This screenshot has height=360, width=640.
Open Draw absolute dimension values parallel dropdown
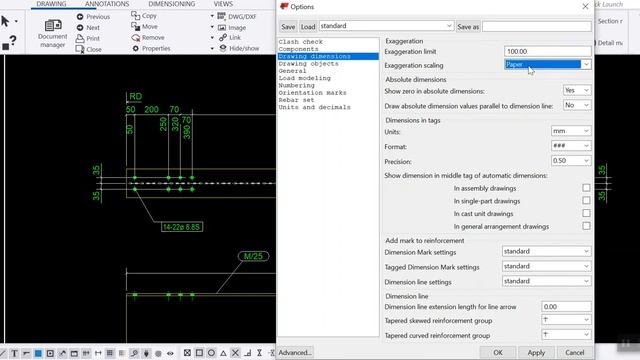tap(577, 105)
